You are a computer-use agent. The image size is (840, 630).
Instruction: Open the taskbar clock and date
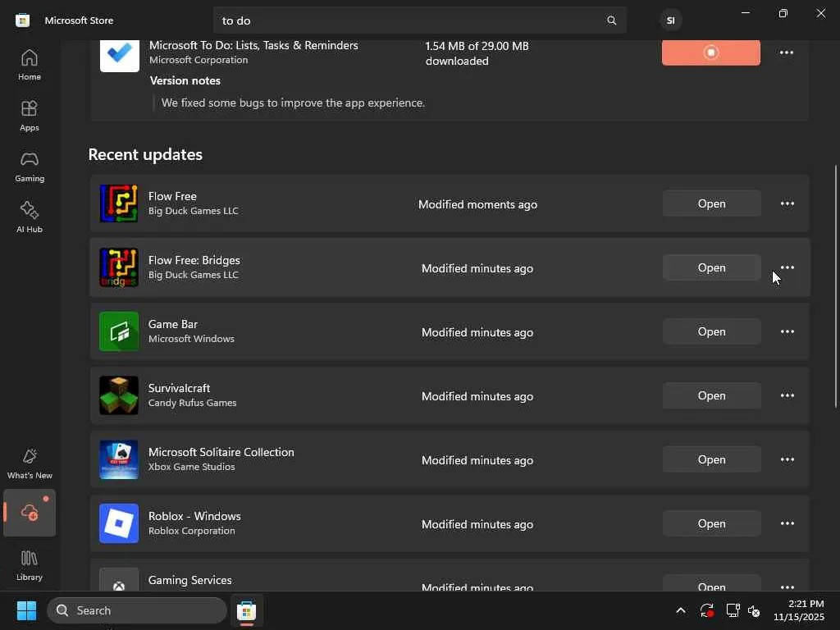[x=799, y=610]
